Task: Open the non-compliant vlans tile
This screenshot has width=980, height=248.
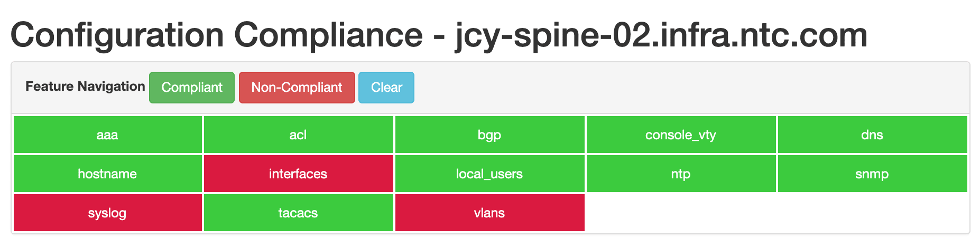Action: [490, 213]
